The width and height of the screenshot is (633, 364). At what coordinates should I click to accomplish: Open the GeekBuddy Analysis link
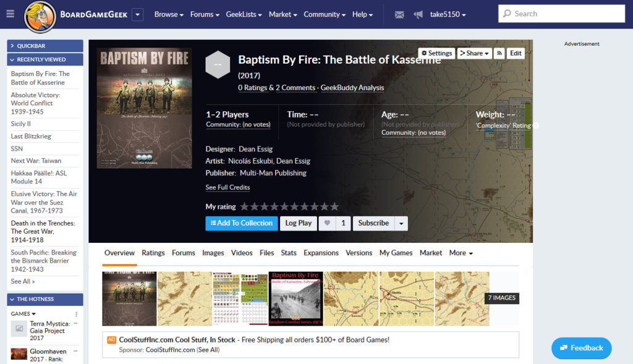pyautogui.click(x=352, y=88)
